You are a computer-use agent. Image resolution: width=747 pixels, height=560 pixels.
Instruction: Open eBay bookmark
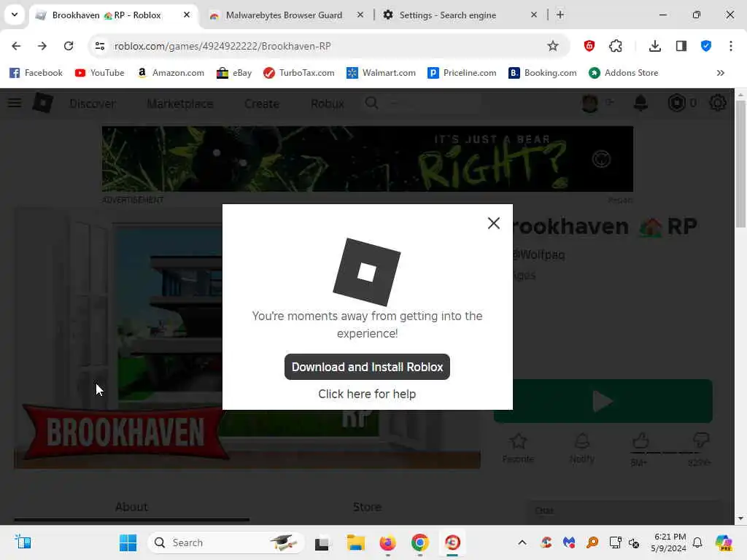tap(234, 73)
